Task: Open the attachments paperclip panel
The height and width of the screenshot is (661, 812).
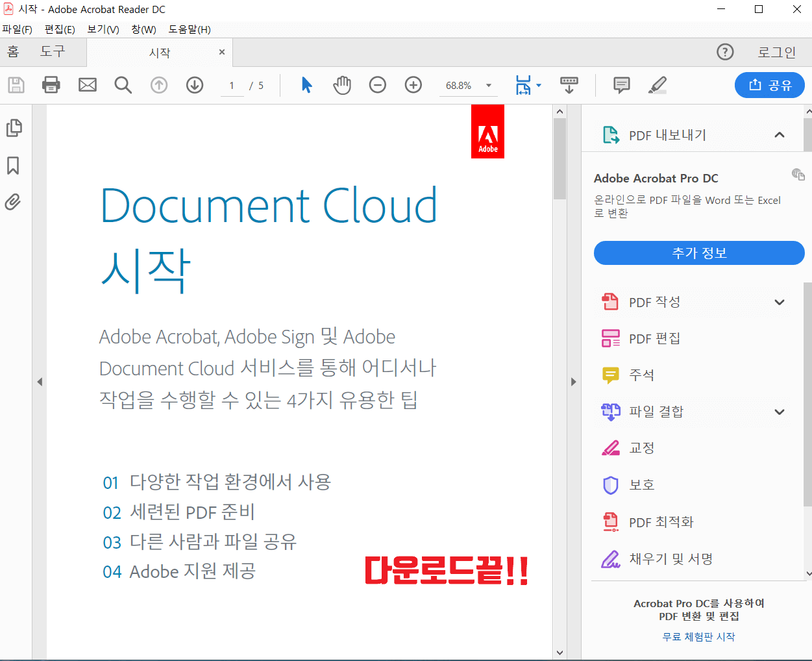Action: click(13, 202)
